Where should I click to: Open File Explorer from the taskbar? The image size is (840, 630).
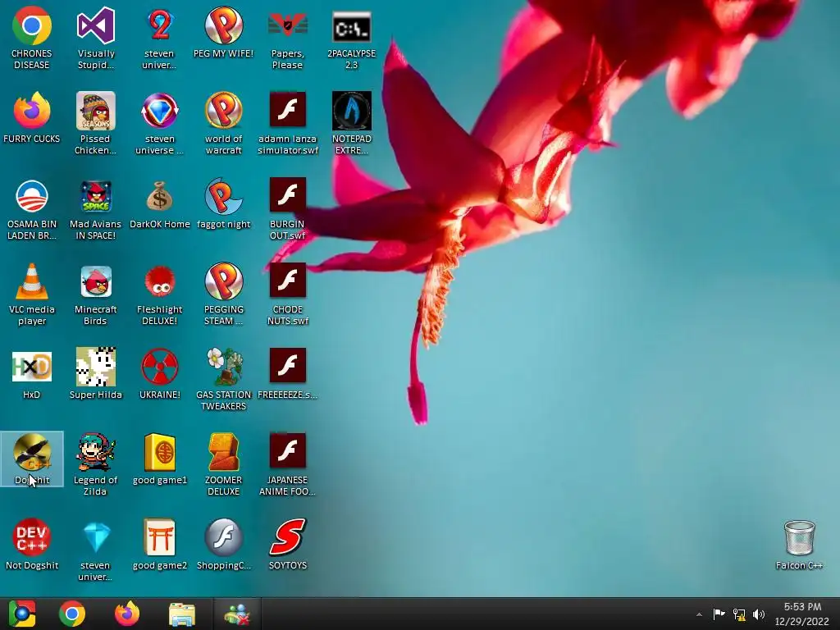[182, 614]
